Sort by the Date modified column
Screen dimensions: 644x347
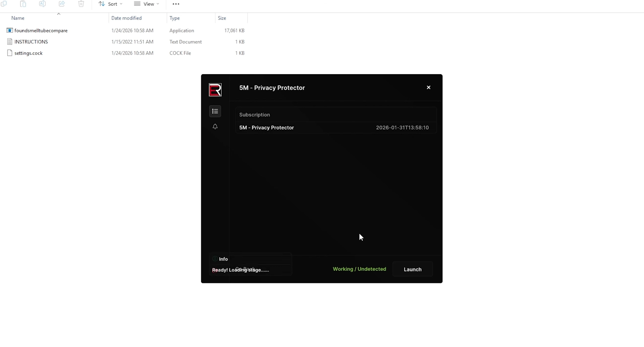127,18
